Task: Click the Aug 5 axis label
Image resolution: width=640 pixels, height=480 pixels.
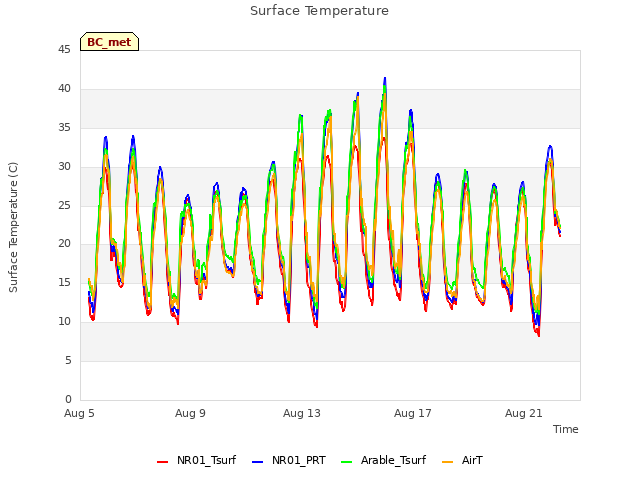Action: pos(79,413)
